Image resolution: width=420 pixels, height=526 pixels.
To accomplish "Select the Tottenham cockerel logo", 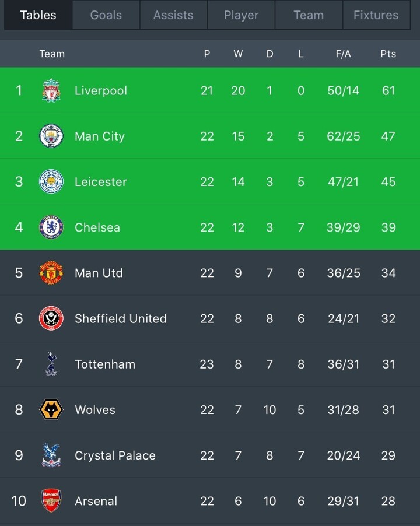I will click(x=51, y=364).
